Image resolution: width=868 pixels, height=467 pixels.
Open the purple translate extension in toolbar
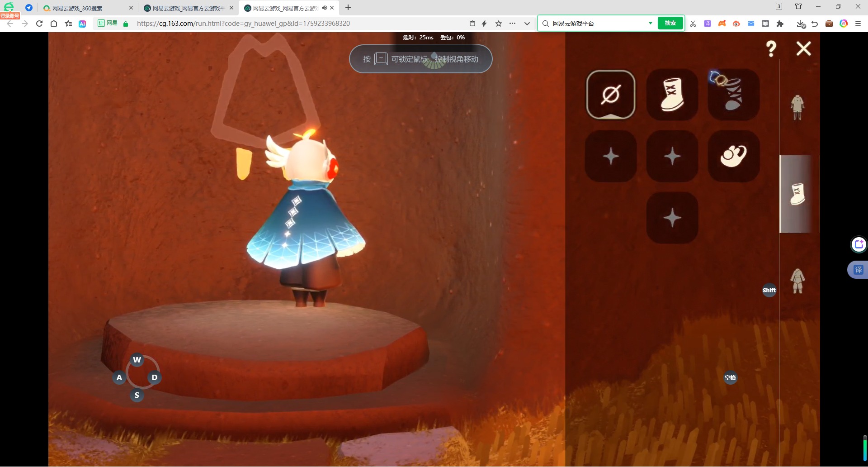coord(708,24)
